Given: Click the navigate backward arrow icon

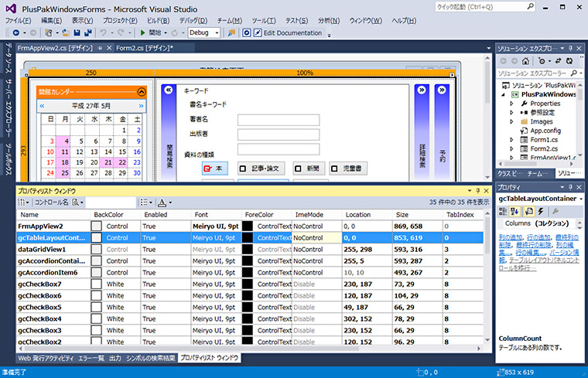Looking at the screenshot, I should pyautogui.click(x=15, y=33).
